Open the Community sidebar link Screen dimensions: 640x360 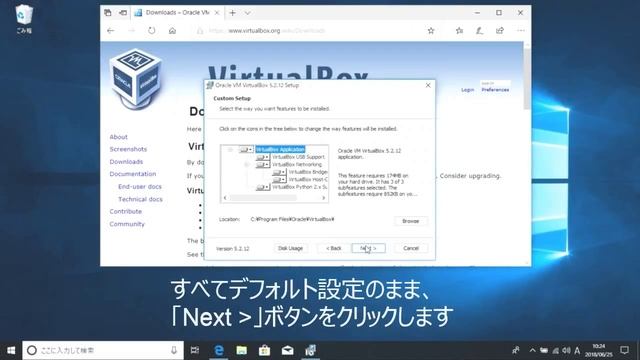point(127,224)
